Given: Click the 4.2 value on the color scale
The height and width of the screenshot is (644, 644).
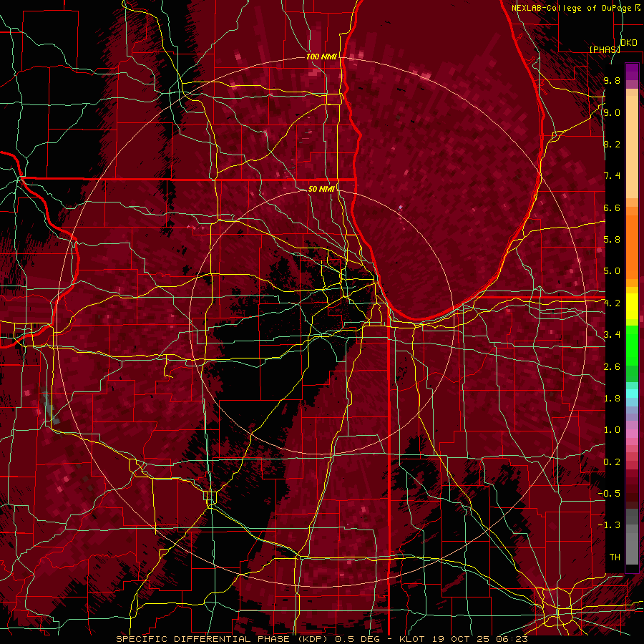Looking at the screenshot, I should click(612, 303).
